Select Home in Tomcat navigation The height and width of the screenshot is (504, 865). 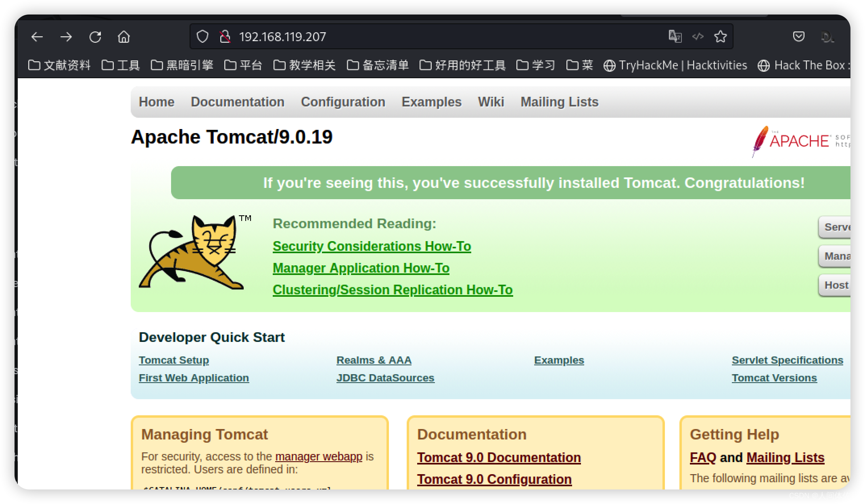point(157,102)
